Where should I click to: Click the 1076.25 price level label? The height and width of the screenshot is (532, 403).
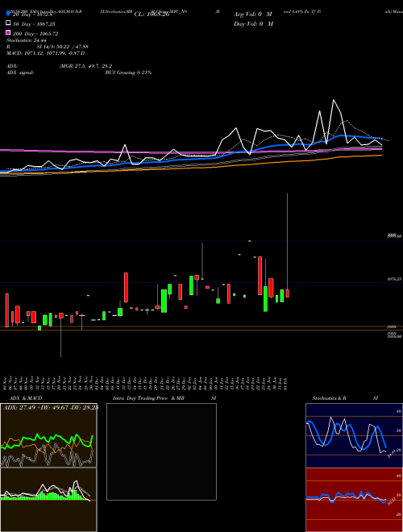(394, 279)
